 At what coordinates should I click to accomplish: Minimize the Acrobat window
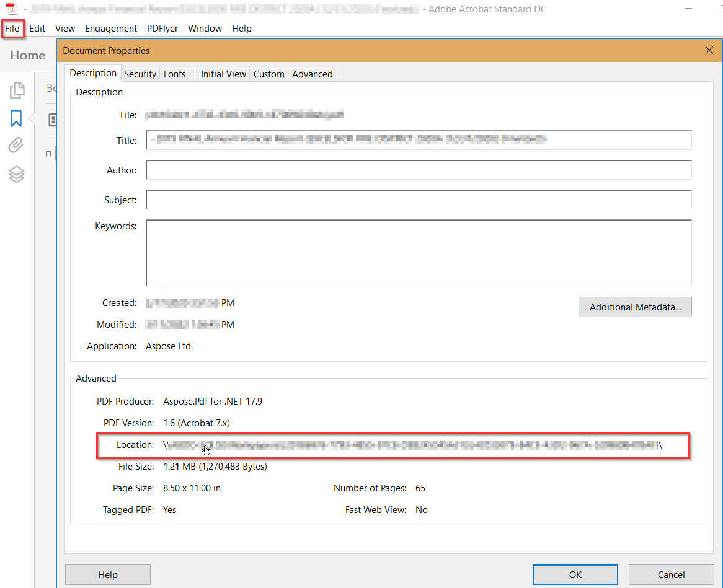tap(688, 9)
